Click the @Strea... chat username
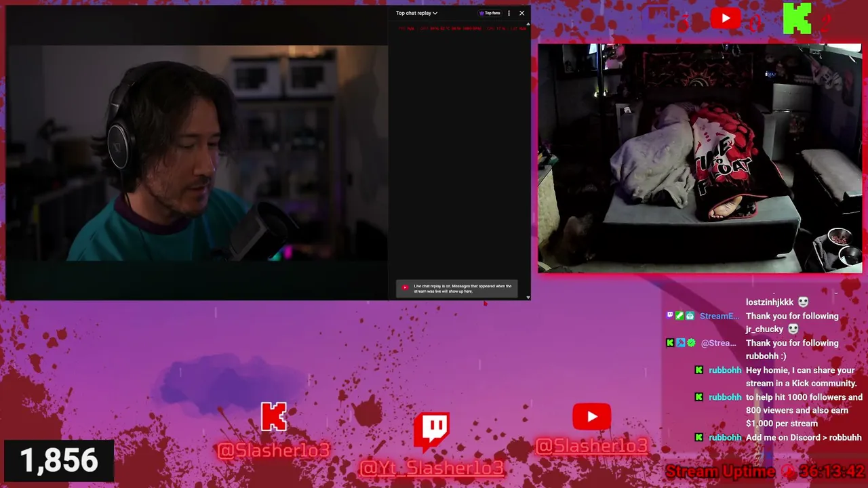Viewport: 868px width, 488px height. coord(718,343)
